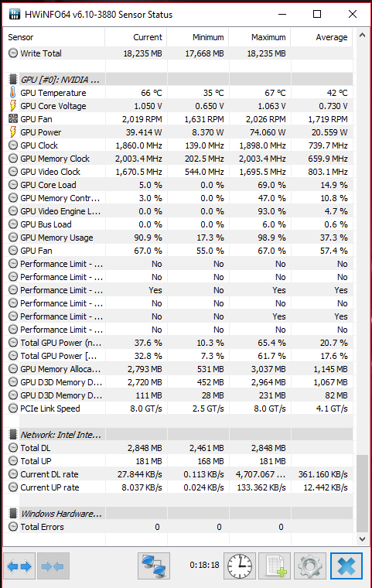The image size is (372, 588).
Task: Click the scrollbar up arrow
Action: [x=362, y=36]
